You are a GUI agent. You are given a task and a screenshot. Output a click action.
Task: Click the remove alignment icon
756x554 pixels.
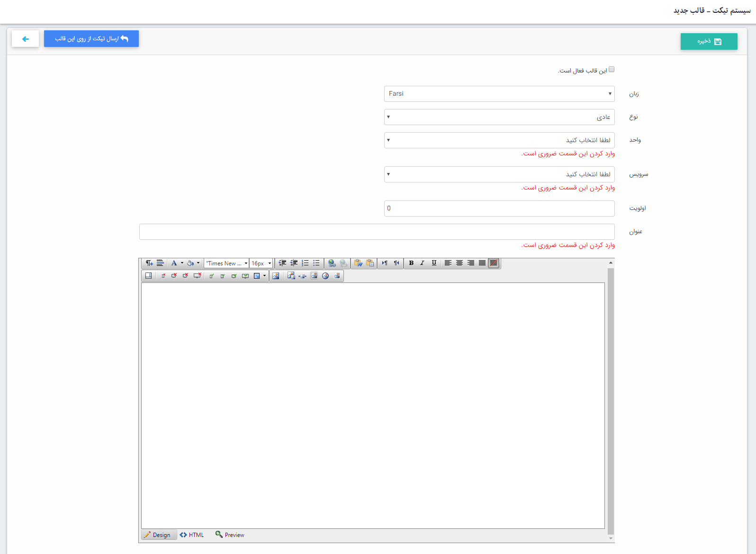494,263
